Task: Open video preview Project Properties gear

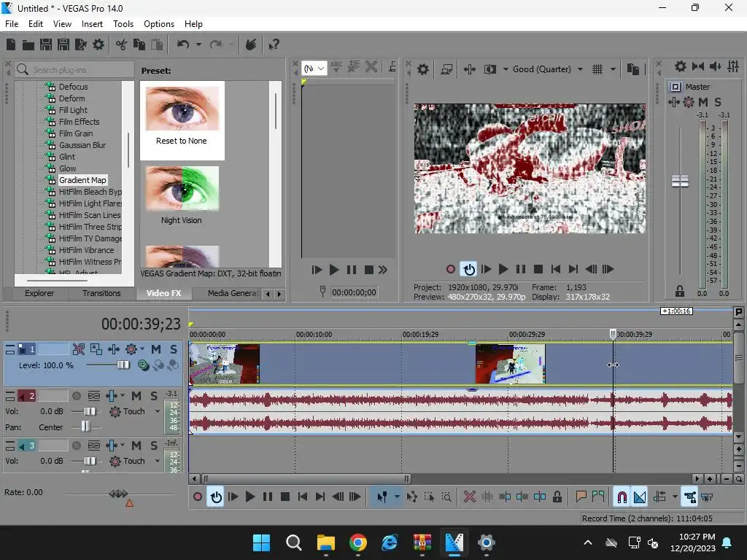Action: tap(422, 69)
